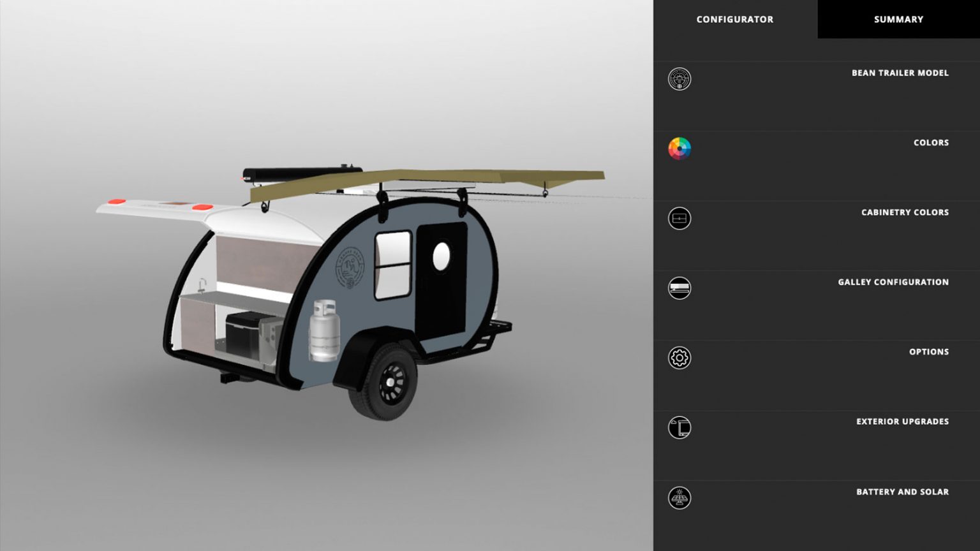Expand the Colors section
This screenshot has height=551, width=980.
click(x=931, y=142)
